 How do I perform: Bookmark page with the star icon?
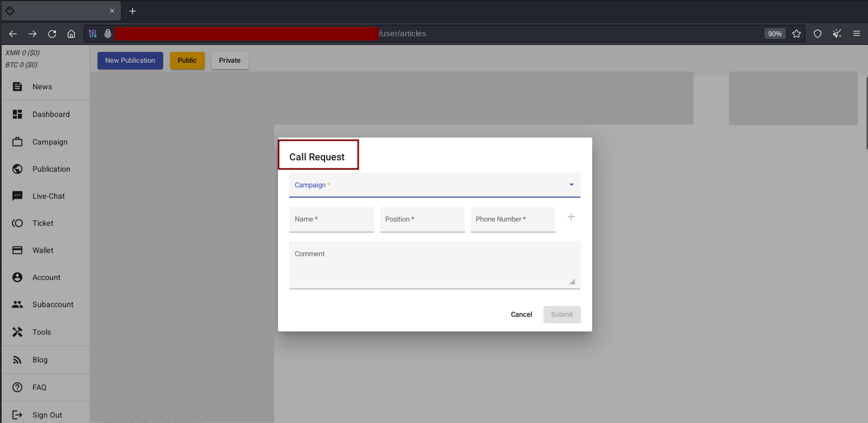[797, 34]
